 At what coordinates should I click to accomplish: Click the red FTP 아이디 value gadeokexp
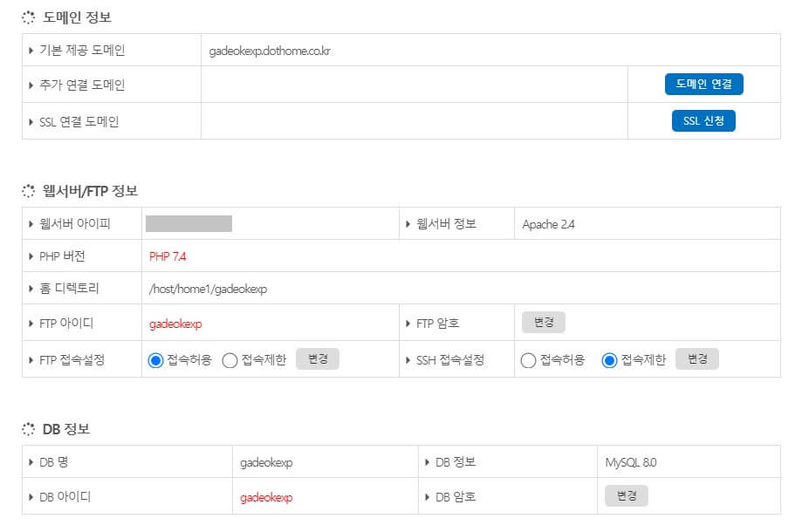coord(175,324)
